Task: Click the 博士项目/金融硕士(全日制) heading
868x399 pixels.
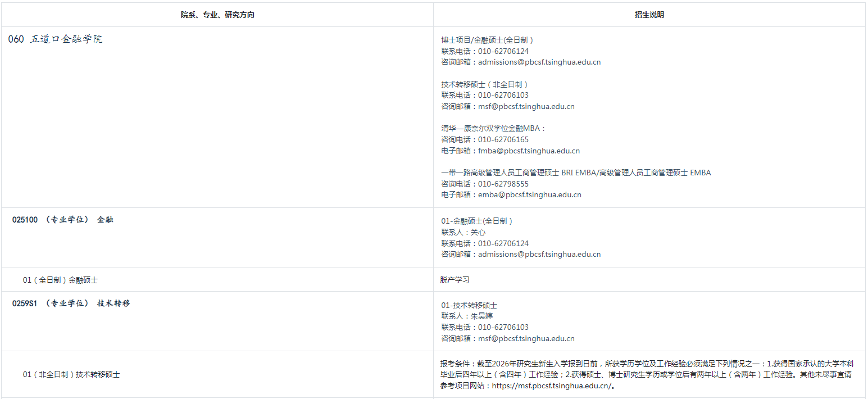Action: point(487,40)
